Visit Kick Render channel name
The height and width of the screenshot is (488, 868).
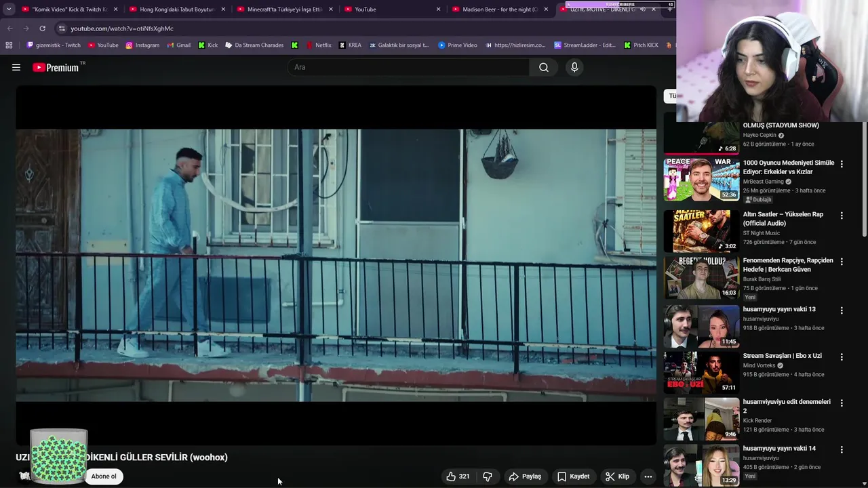757,421
